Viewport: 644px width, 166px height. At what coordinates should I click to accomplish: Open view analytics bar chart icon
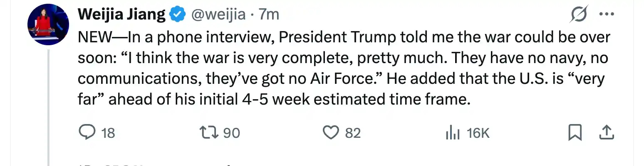pyautogui.click(x=453, y=133)
